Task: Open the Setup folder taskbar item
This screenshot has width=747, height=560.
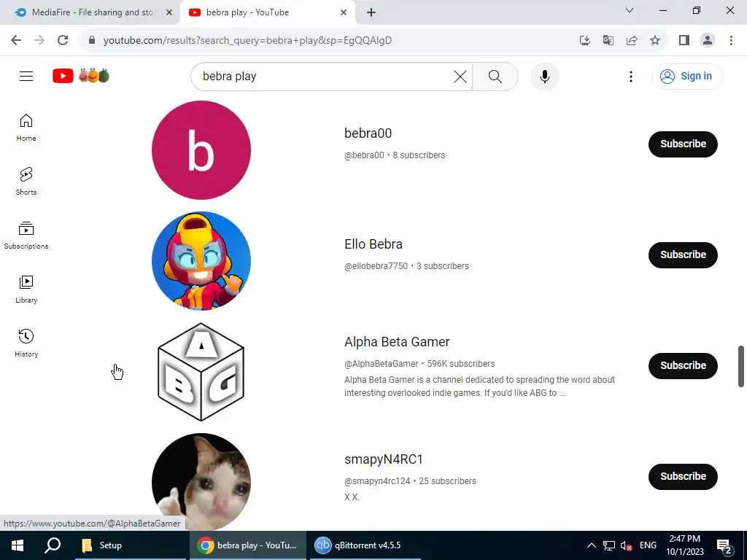Action: (131, 545)
